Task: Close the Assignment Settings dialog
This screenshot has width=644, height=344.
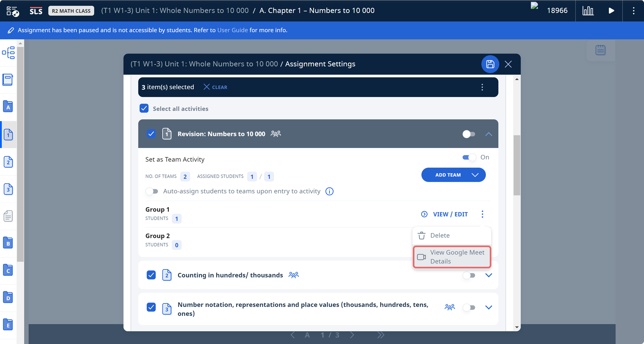Action: 508,64
